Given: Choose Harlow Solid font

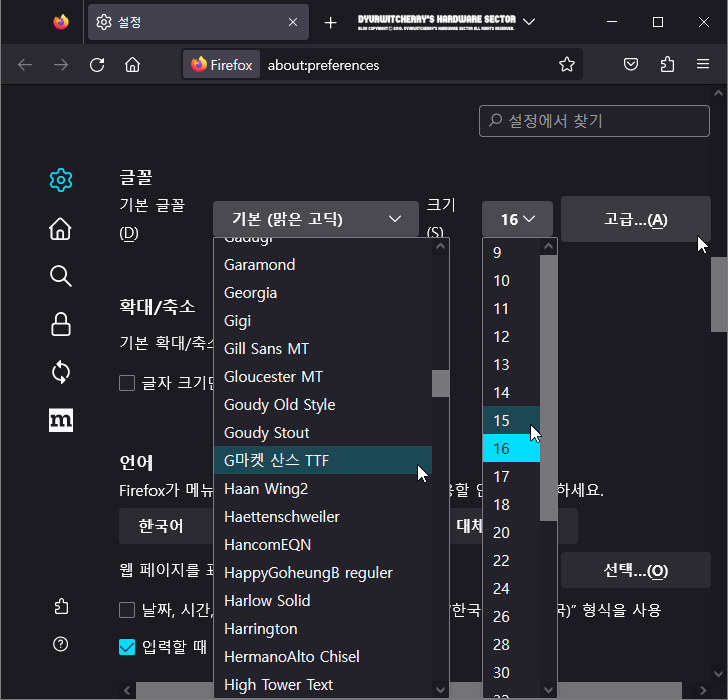Looking at the screenshot, I should click(323, 600).
